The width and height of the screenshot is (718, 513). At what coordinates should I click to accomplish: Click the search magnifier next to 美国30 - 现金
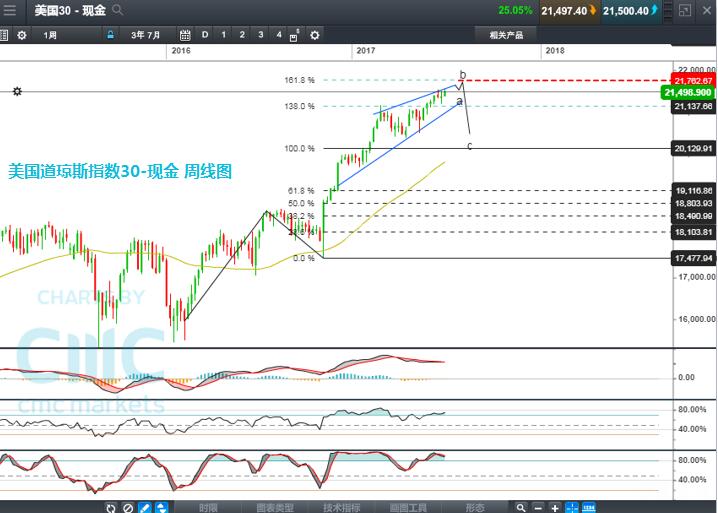117,10
